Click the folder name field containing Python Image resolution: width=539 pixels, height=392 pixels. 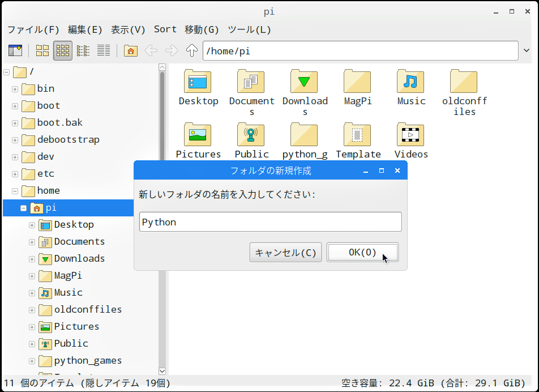271,222
